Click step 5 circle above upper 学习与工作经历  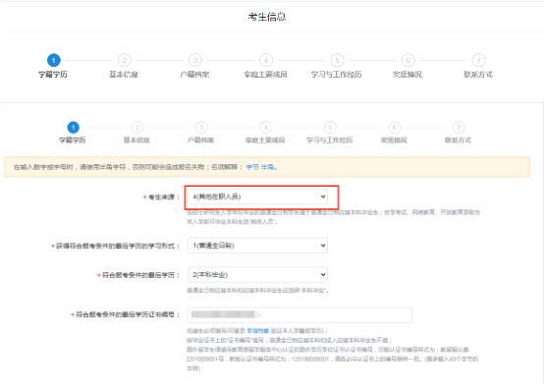337,60
